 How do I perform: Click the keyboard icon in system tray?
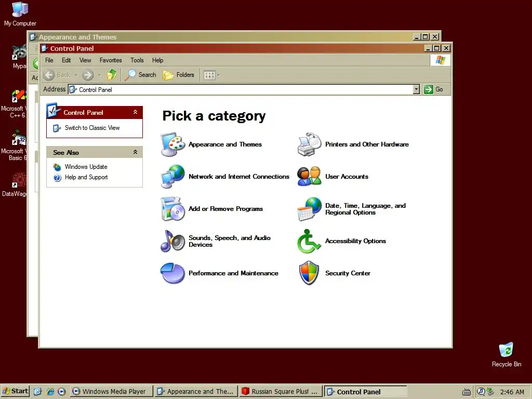tap(467, 392)
